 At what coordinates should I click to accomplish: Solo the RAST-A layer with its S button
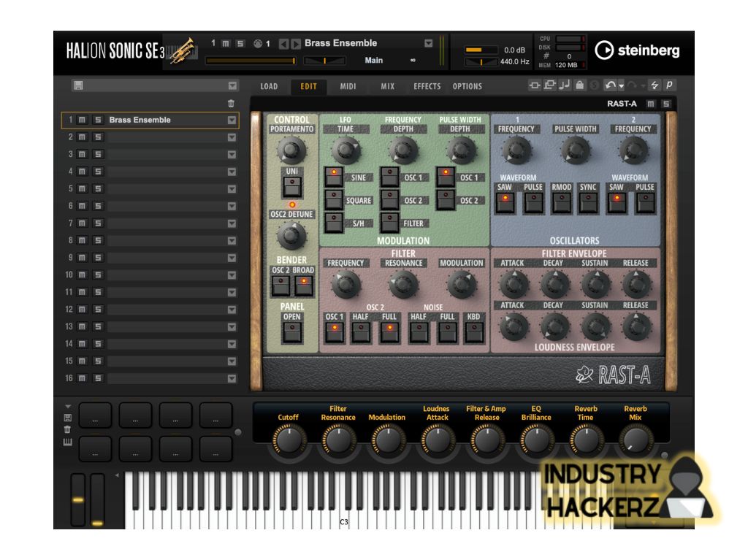tap(666, 104)
